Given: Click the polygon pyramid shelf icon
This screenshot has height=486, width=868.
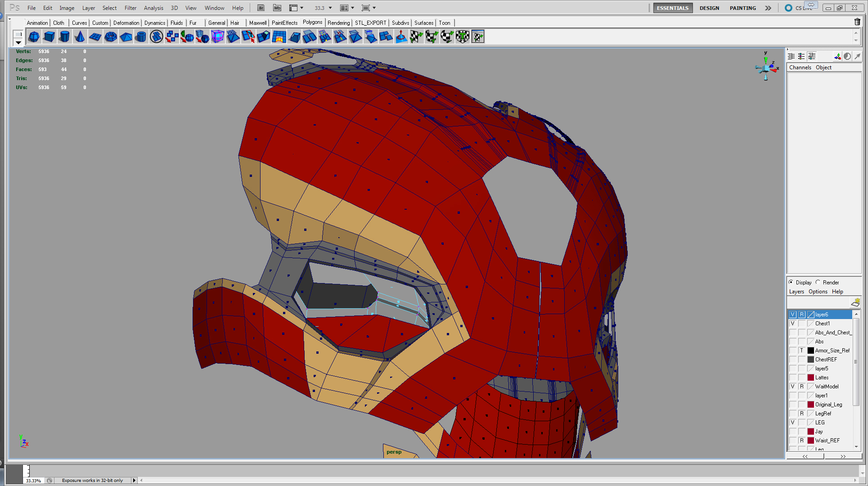Looking at the screenshot, I should click(126, 36).
